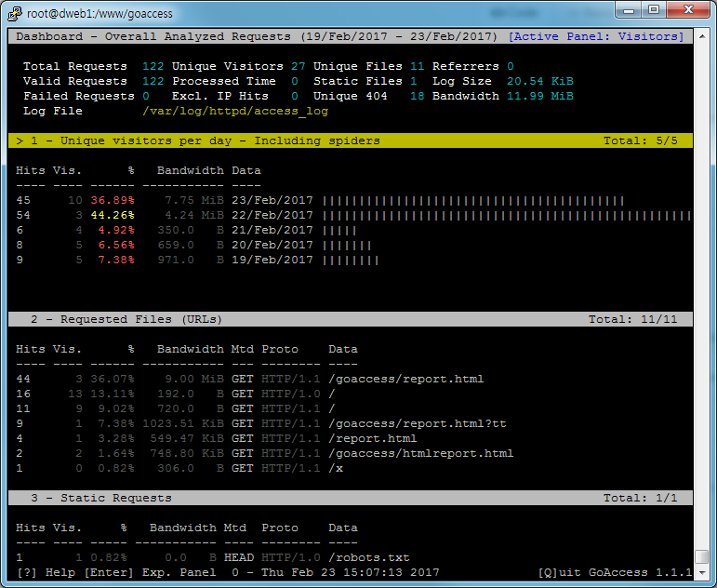Click the log file path /var/log/httpd/access_log
Image resolution: width=717 pixels, height=588 pixels.
235,112
